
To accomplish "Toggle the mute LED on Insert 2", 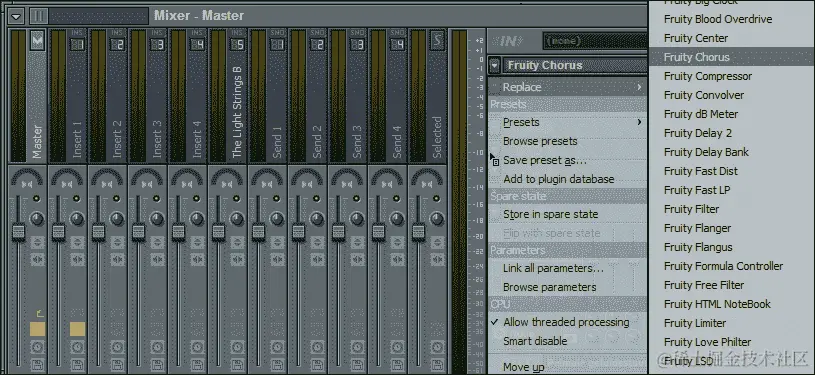I will tap(116, 199).
